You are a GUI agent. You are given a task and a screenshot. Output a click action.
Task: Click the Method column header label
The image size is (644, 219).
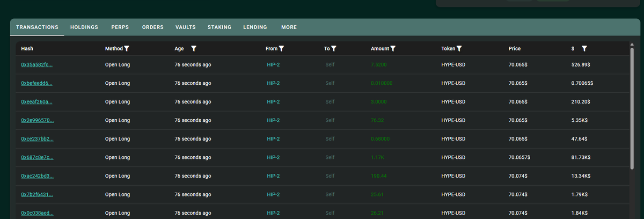point(114,48)
